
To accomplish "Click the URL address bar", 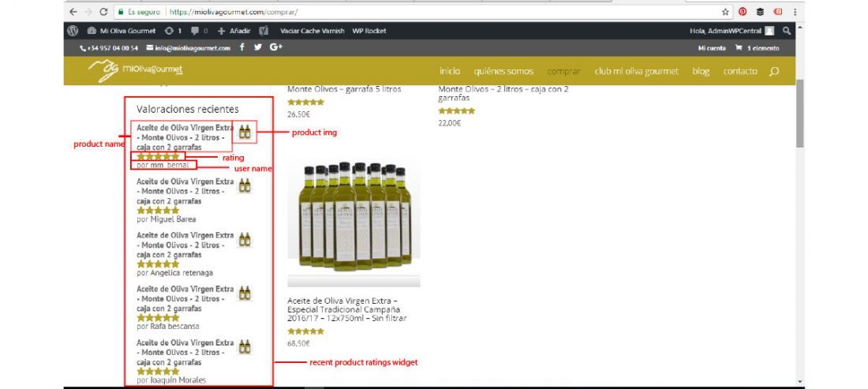I will pyautogui.click(x=415, y=12).
